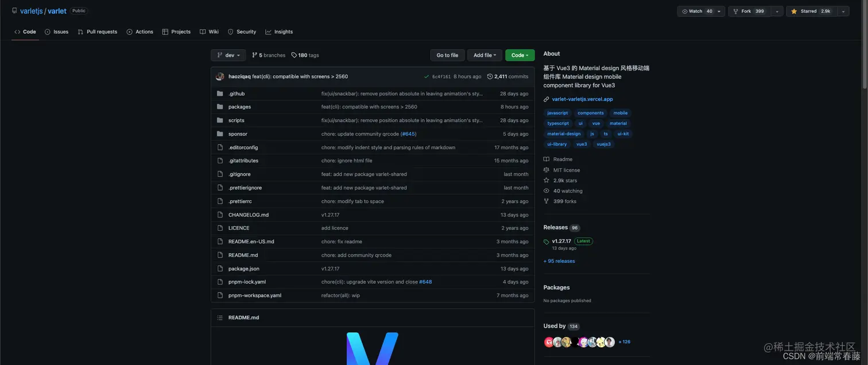Click the Varlet V logo in README
868x365 pixels.
pos(372,348)
